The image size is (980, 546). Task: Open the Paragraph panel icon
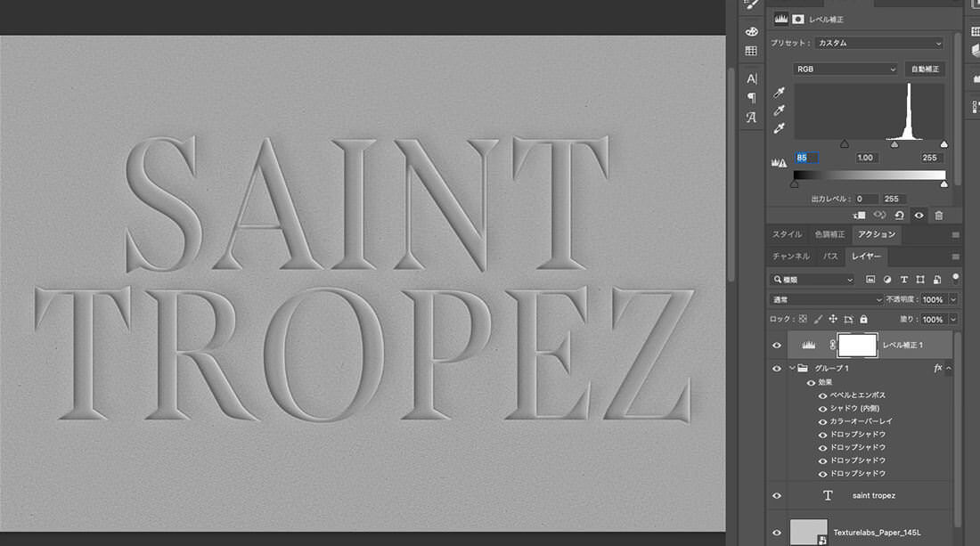coord(751,98)
